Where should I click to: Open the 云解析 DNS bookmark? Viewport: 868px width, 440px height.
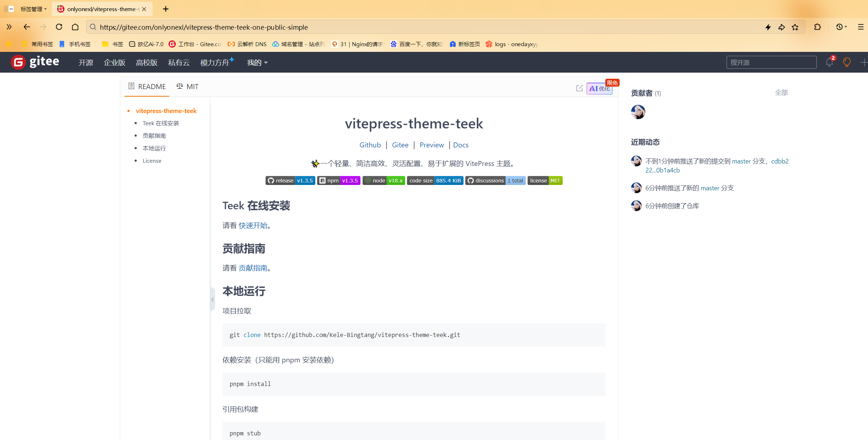pyautogui.click(x=247, y=44)
